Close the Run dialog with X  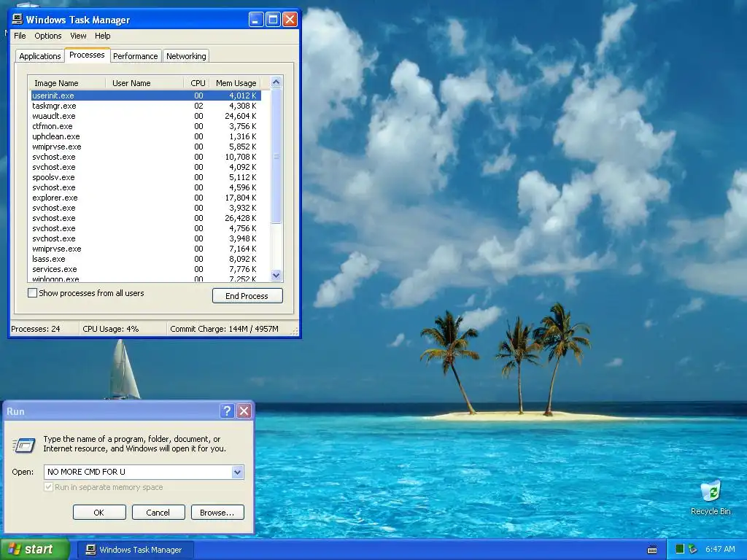(x=244, y=411)
